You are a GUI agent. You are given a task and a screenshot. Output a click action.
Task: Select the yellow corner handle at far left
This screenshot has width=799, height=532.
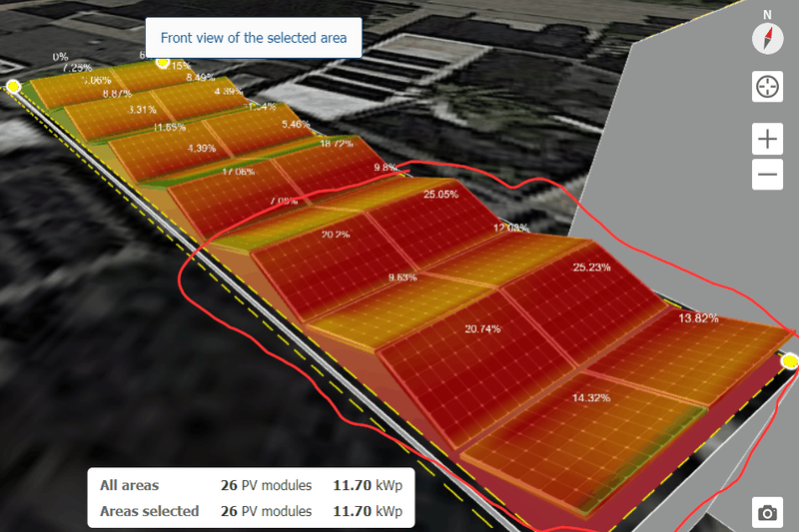13,86
